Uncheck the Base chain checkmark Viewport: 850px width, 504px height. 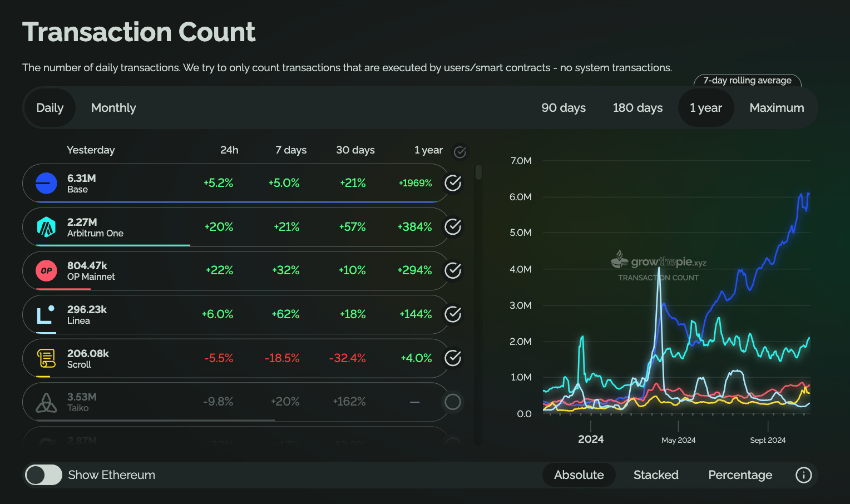(453, 183)
